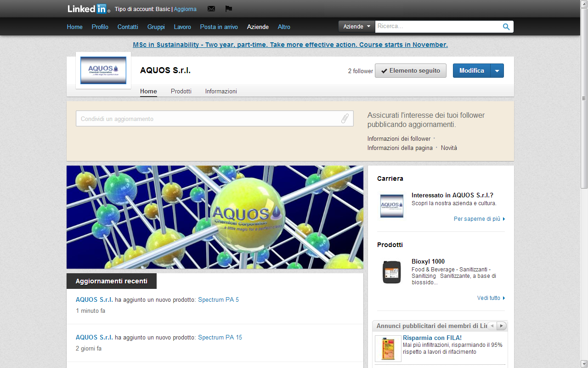This screenshot has width=588, height=368.
Task: Click the AQUOS company logo in header
Action: (103, 70)
